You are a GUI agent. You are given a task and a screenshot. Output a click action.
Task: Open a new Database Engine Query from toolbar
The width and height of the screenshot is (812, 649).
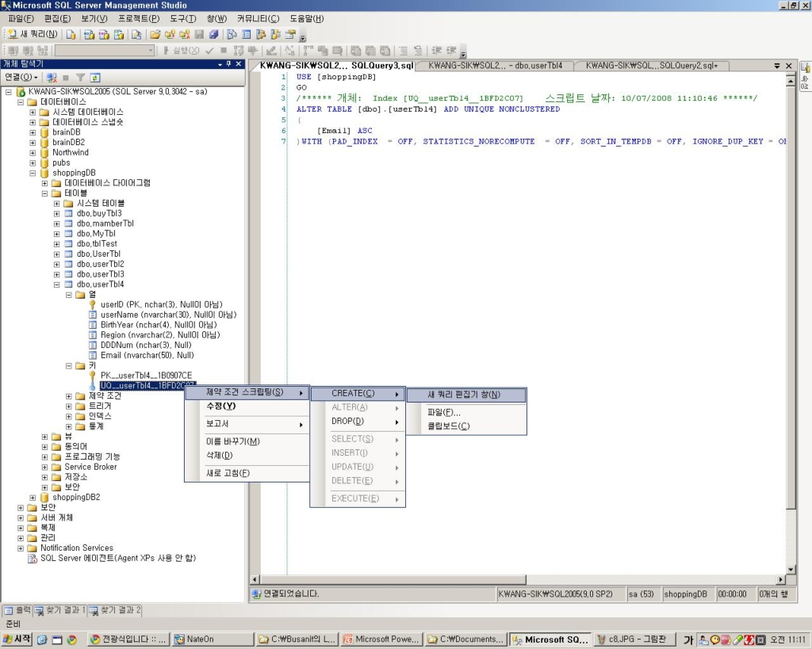pyautogui.click(x=71, y=35)
